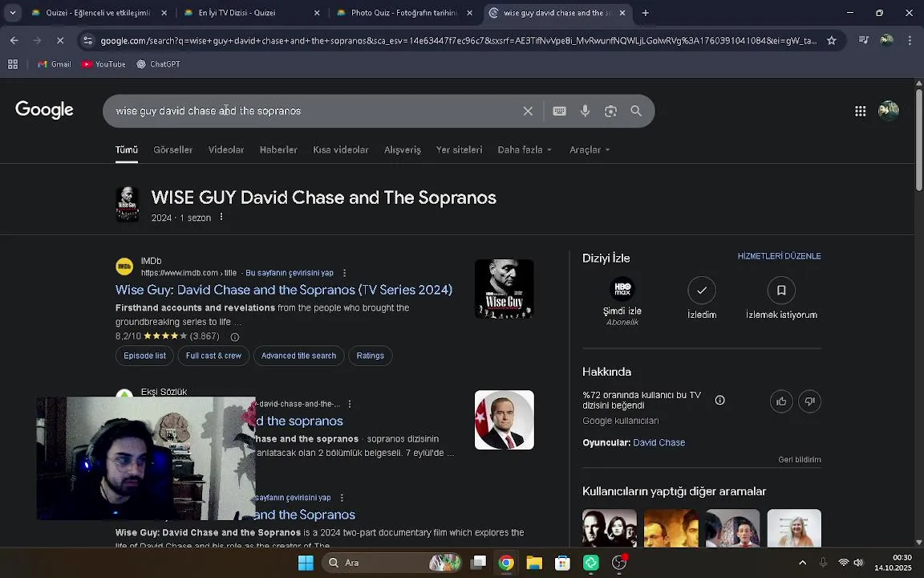Open the volume control in system tray
924x578 pixels.
(x=858, y=563)
